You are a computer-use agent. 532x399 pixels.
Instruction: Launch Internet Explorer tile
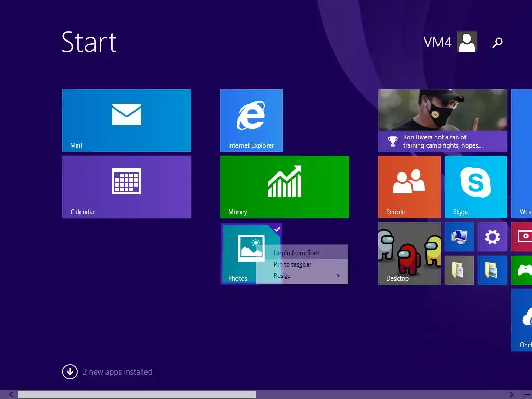pyautogui.click(x=251, y=121)
